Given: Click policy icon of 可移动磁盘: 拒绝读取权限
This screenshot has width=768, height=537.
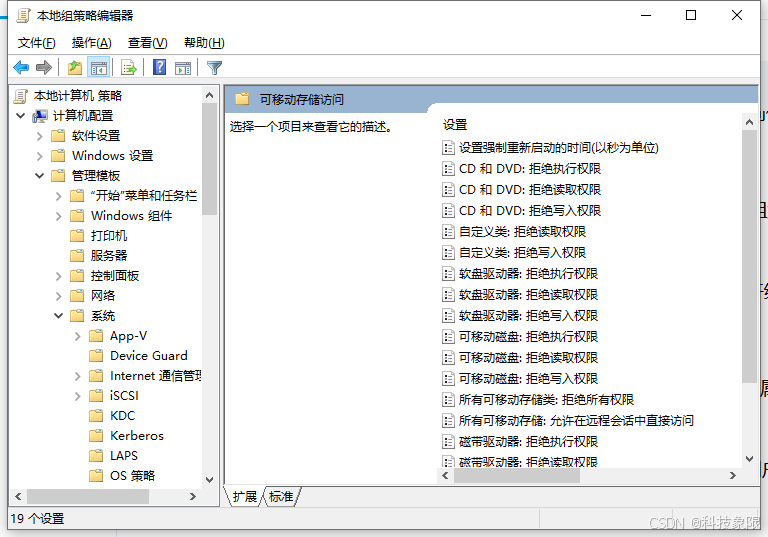Looking at the screenshot, I should (448, 358).
